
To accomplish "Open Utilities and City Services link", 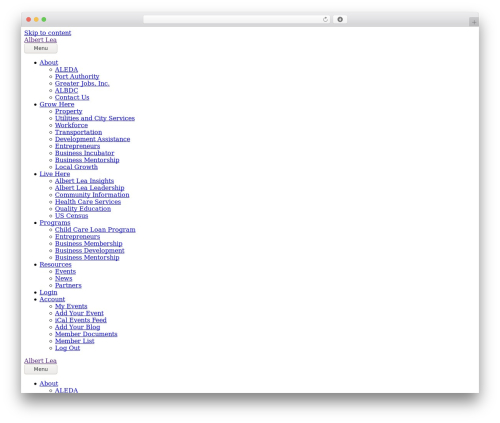I will (95, 118).
